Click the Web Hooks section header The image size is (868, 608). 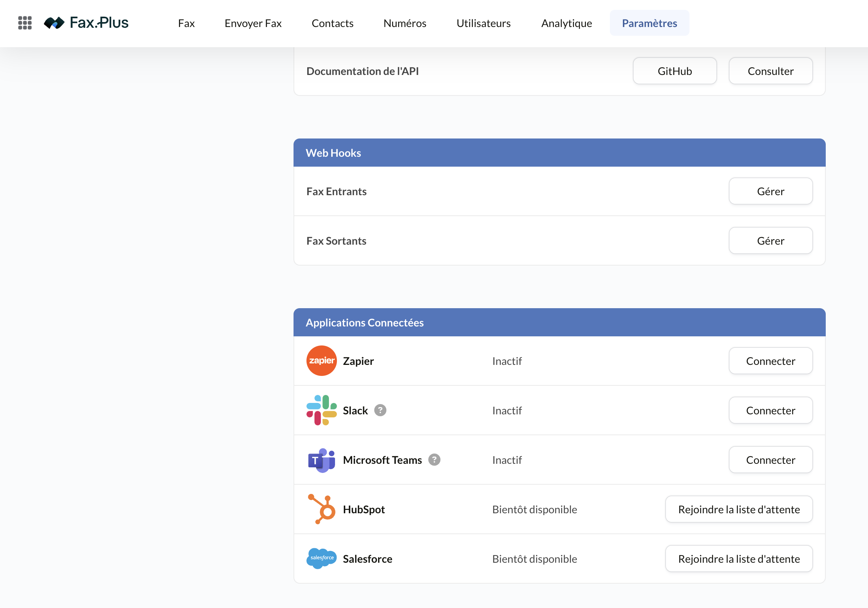tap(559, 153)
